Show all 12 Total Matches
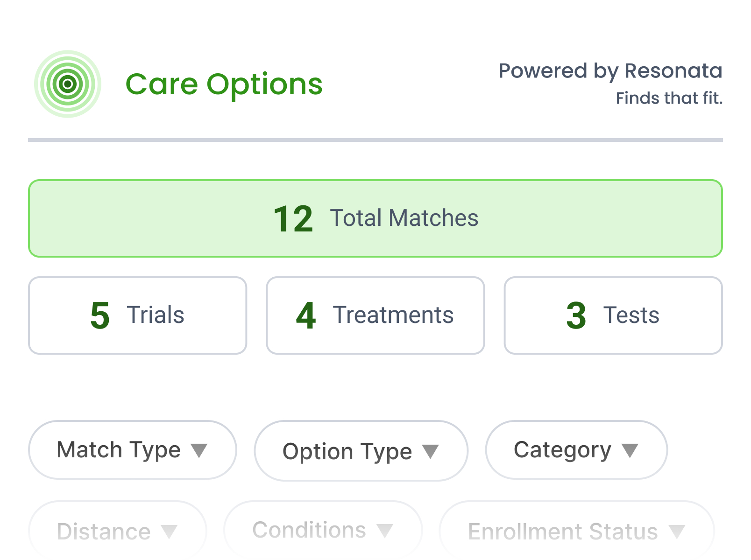Viewport: 751px width, 560px height. click(x=375, y=218)
